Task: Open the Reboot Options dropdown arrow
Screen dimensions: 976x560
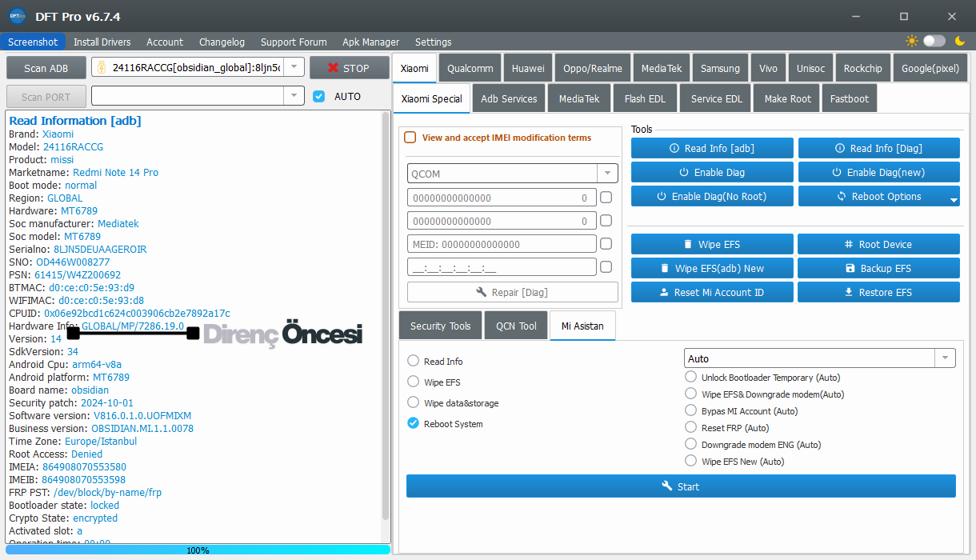Action: pos(953,200)
